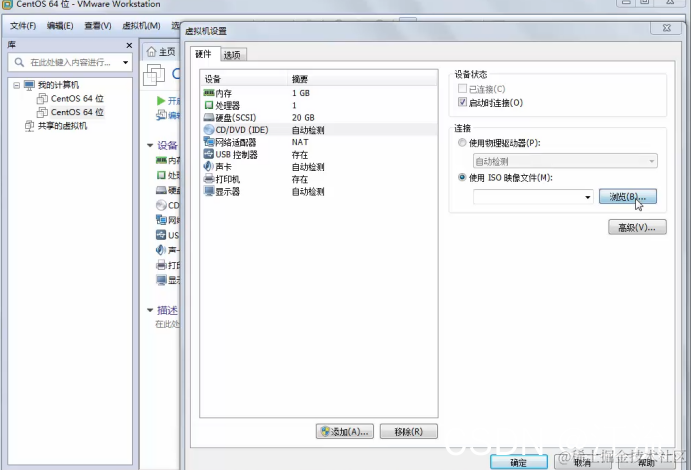Close the library panel with the X icon

(129, 45)
